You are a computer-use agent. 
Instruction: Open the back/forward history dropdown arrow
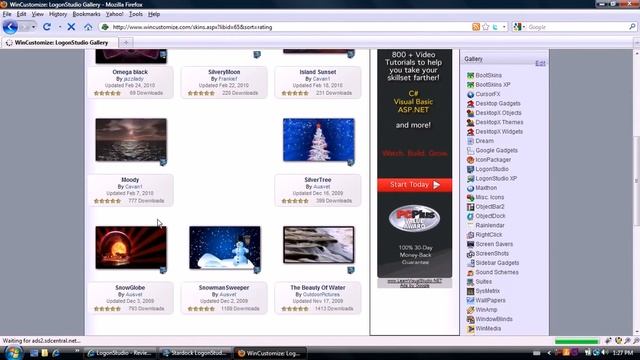pos(33,27)
